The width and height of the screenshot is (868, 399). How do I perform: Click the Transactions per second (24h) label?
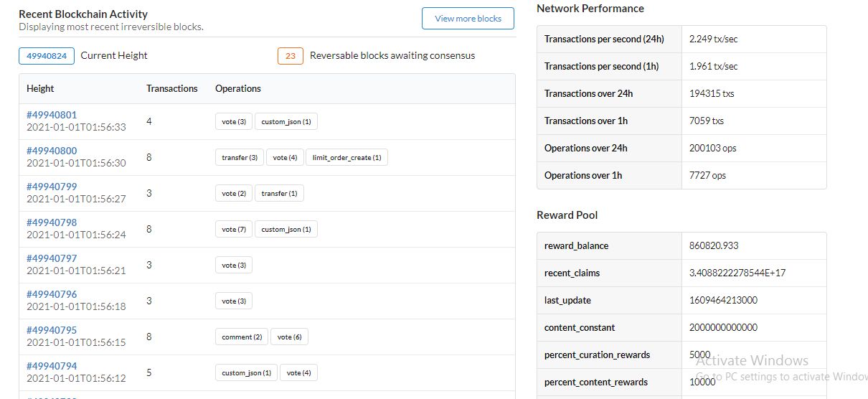coord(603,39)
